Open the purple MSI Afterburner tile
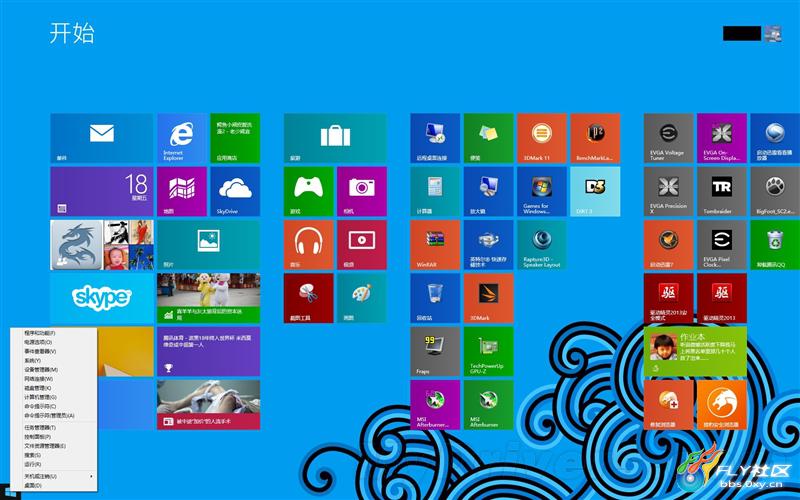This screenshot has height=500, width=800. (435, 405)
